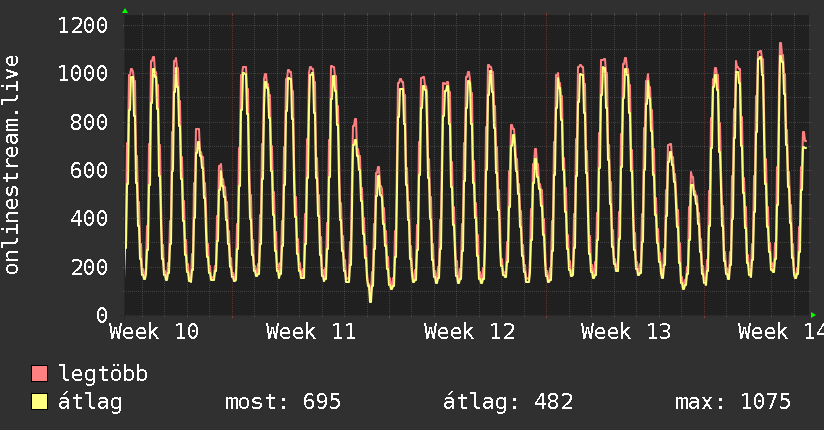Click the 600 y-axis value

89,170
